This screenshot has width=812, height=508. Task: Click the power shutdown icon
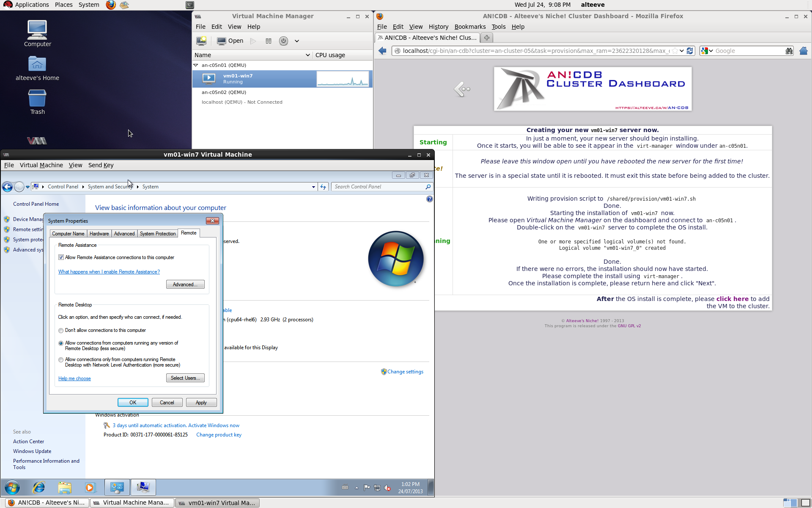pyautogui.click(x=283, y=41)
